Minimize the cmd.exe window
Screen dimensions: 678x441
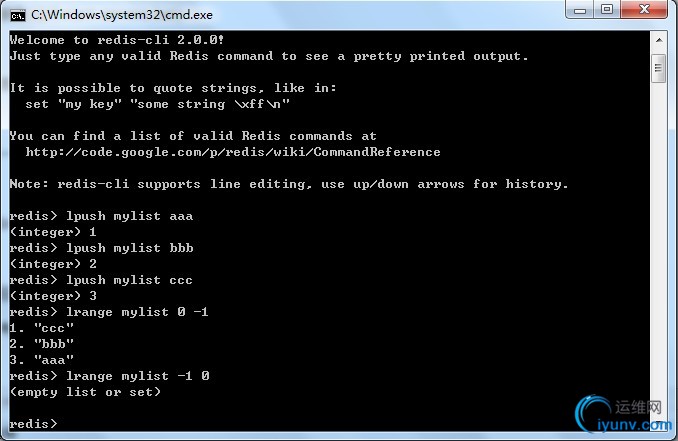(x=580, y=10)
